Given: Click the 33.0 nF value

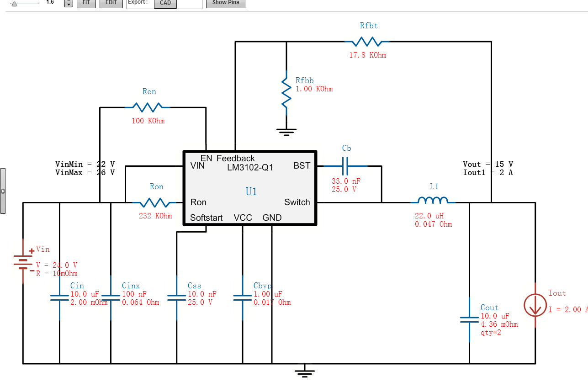Looking at the screenshot, I should 346,181.
